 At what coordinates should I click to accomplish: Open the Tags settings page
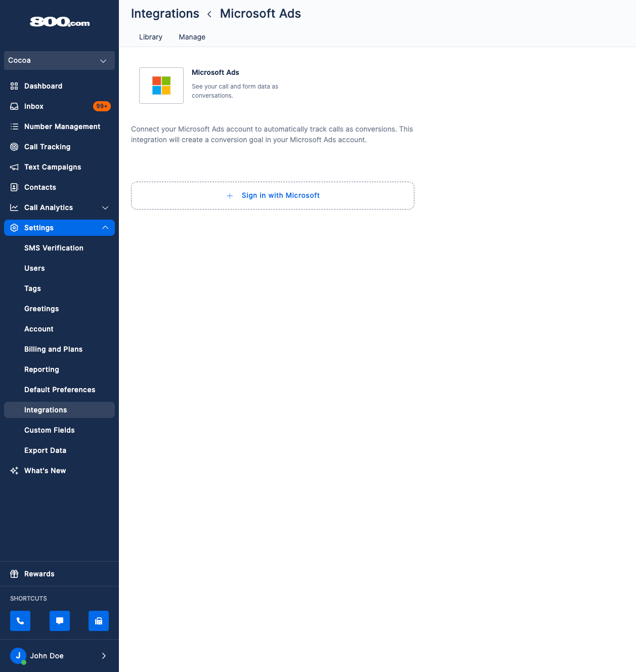[x=59, y=288]
